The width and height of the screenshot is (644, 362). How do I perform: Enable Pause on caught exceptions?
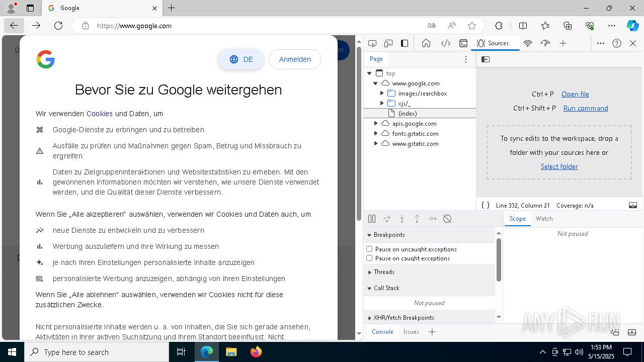coord(369,258)
